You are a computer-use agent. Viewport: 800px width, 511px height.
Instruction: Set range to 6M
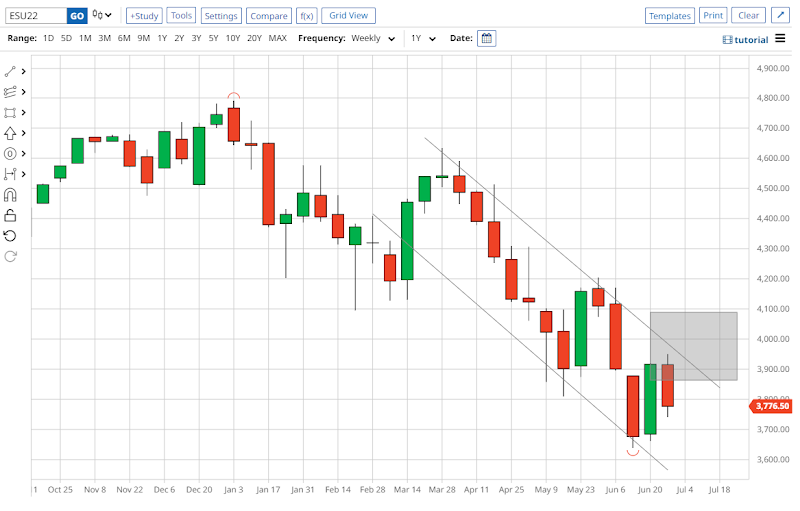coord(124,38)
